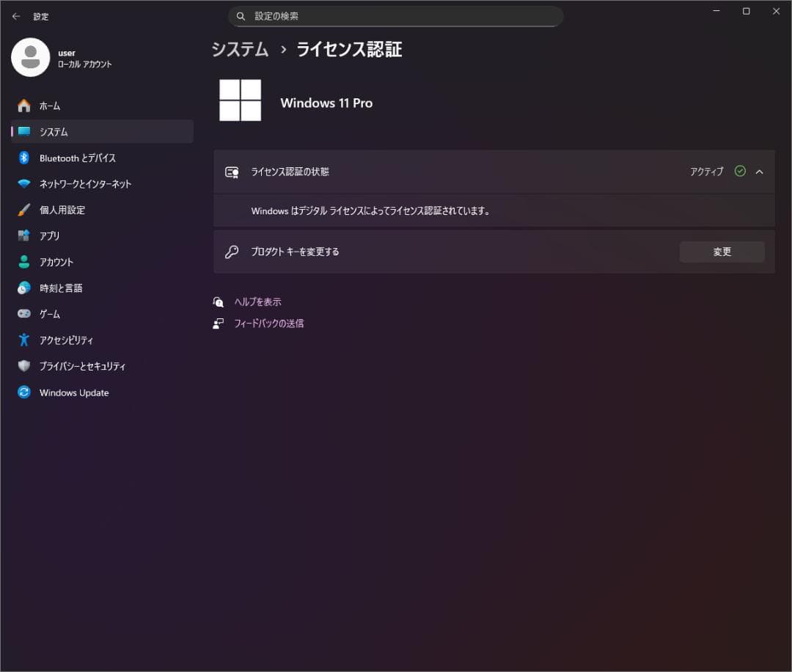Expand the プロダクト キーを変更する row

[x=494, y=251]
